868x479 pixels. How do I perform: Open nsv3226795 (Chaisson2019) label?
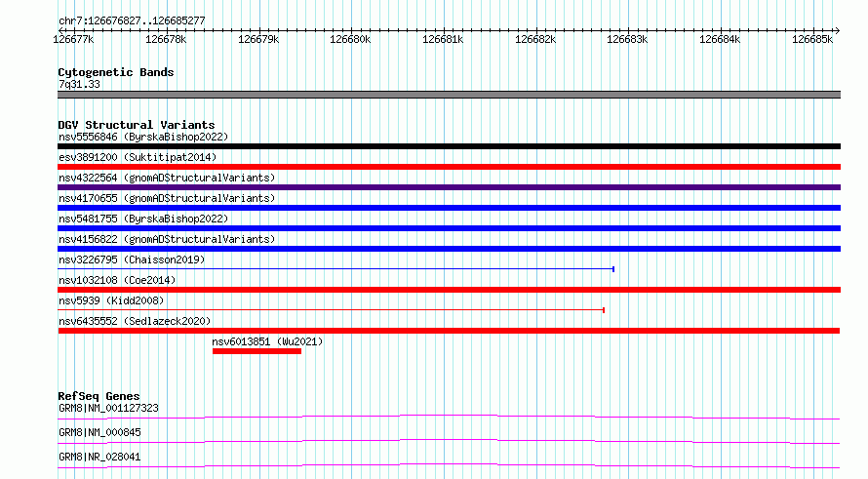tap(132, 259)
